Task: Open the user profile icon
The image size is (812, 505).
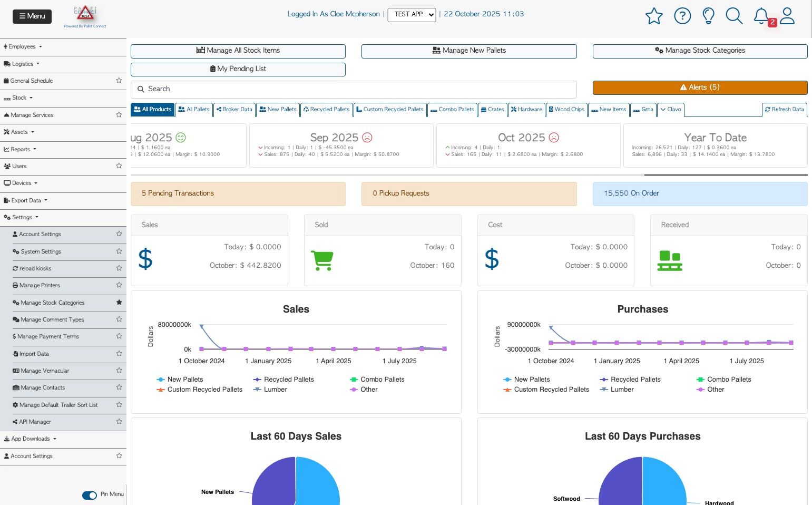Action: pyautogui.click(x=787, y=16)
